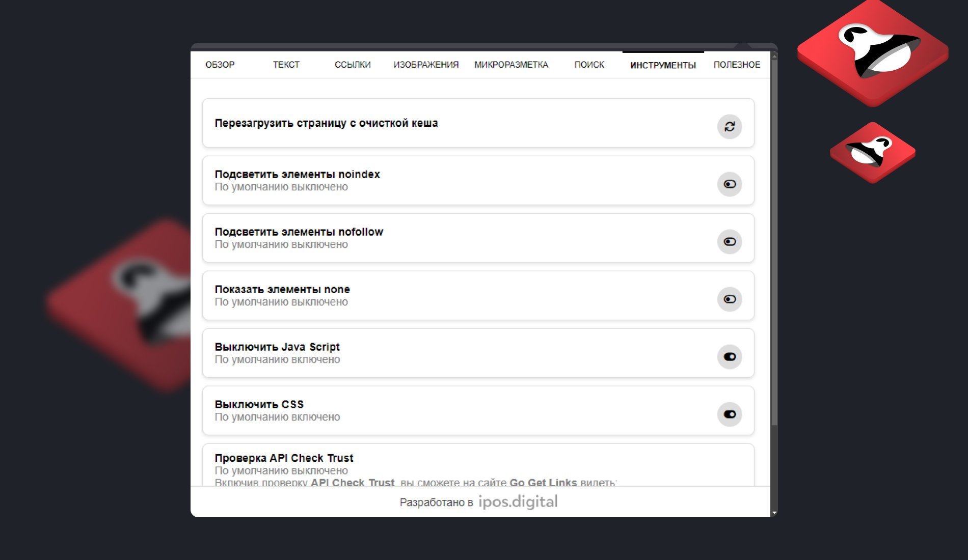Click the scrollbar down arrow
Viewport: 968px width, 560px height.
click(774, 513)
